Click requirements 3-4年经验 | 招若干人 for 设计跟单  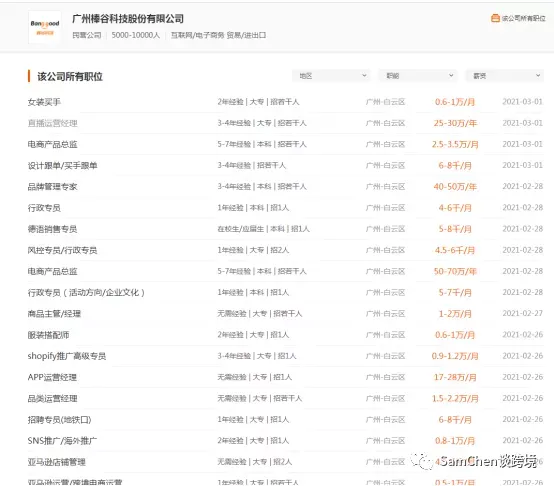click(252, 165)
